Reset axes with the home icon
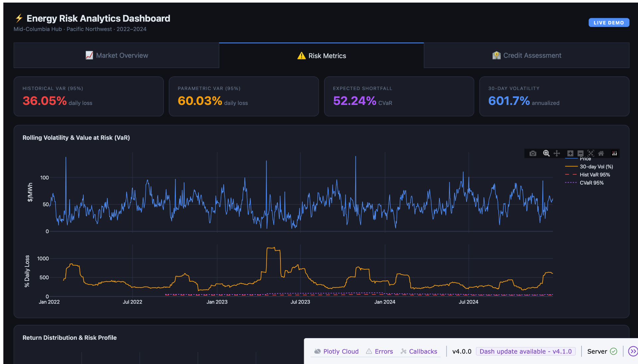The width and height of the screenshot is (638, 364). (x=601, y=153)
